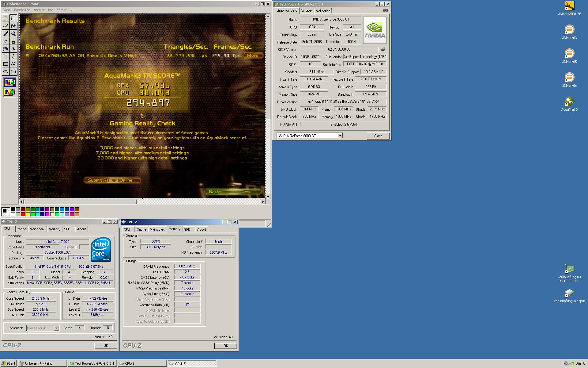Choose the Rounded Rectangle tool
The image size is (588, 368).
[x=13, y=72]
